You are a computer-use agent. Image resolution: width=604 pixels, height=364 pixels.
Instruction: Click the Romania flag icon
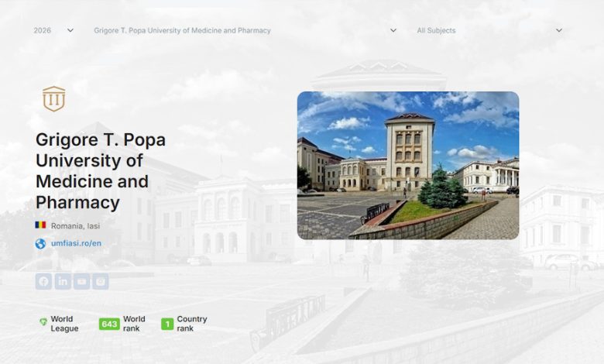point(40,225)
